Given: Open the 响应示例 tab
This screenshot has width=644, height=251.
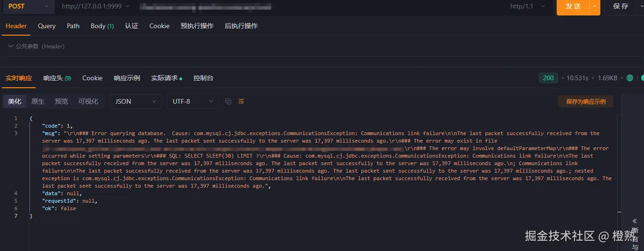Looking at the screenshot, I should [x=127, y=78].
